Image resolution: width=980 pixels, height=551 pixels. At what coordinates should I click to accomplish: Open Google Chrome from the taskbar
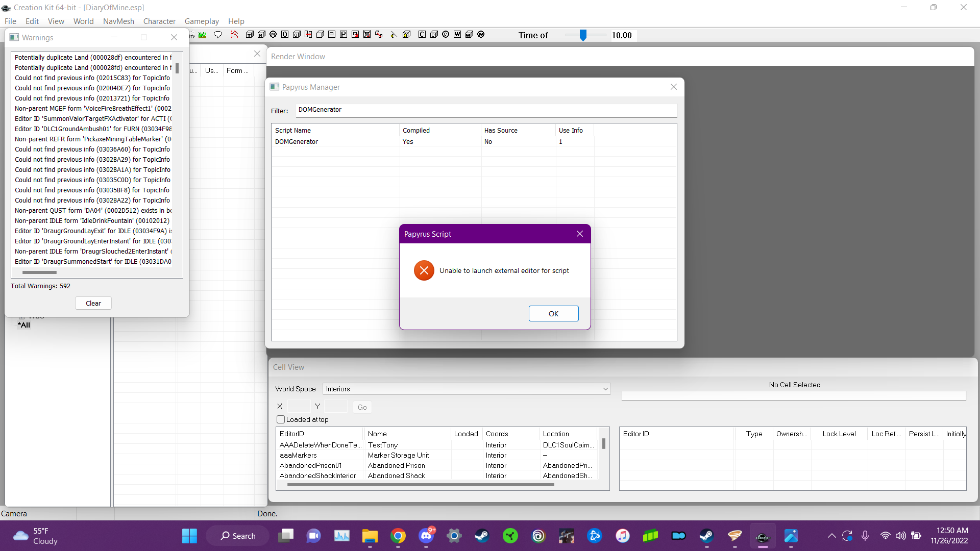click(x=398, y=536)
